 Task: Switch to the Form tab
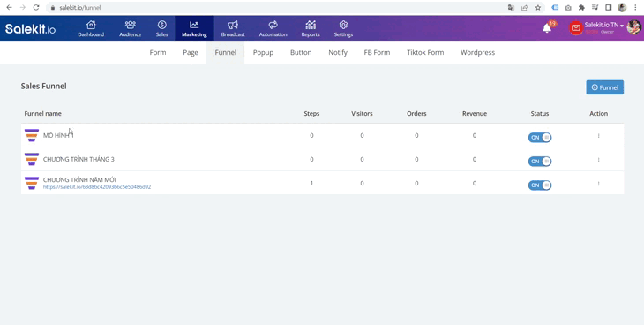158,52
